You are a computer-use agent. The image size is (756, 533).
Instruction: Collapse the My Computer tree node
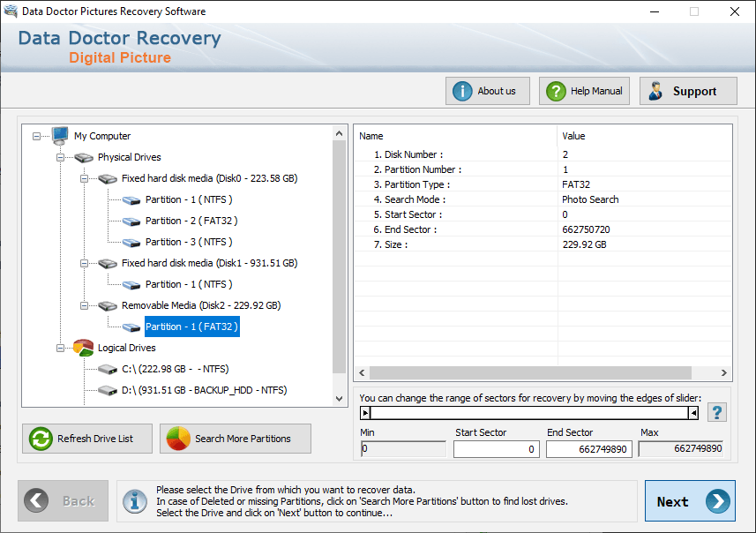(x=37, y=137)
